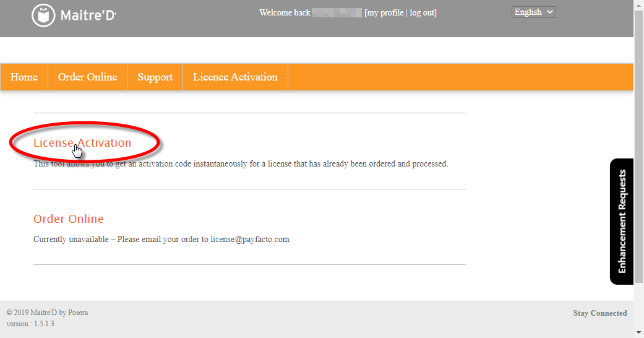Click the Maitre'D by Posera copyright text
Screen dimensions: 644x338
[x=47, y=313]
